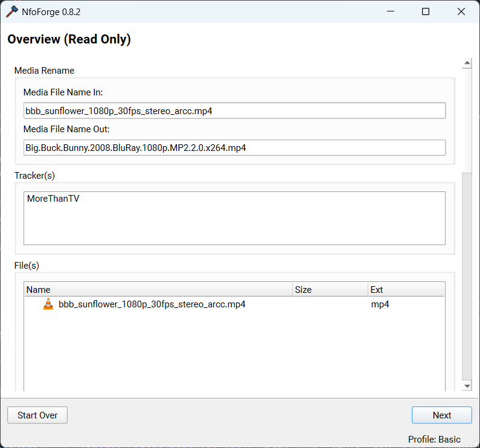Click the Start Over button
Screen dimensions: 480x448
click(37, 415)
